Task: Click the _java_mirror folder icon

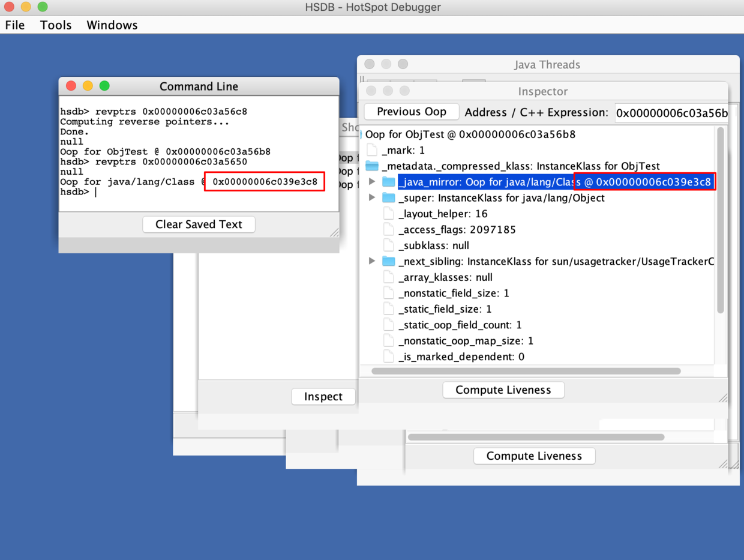Action: pyautogui.click(x=389, y=182)
